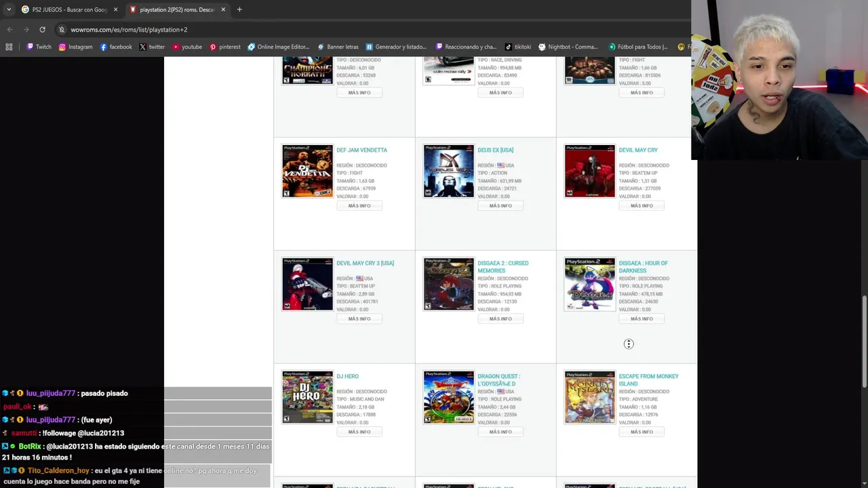Click Más Info for Devil May Cry 3
Image resolution: width=868 pixels, height=488 pixels.
359,319
